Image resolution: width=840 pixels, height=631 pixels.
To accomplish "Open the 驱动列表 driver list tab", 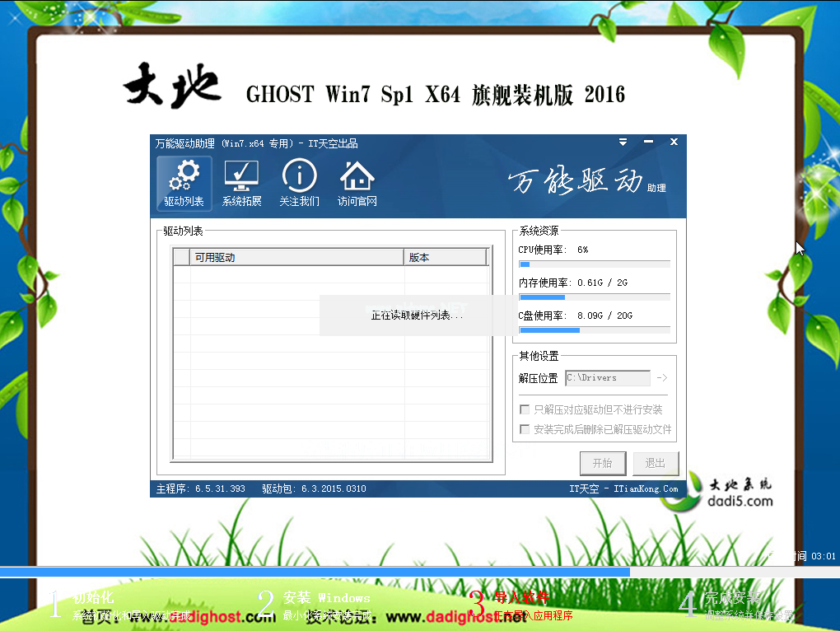I will coord(184,183).
